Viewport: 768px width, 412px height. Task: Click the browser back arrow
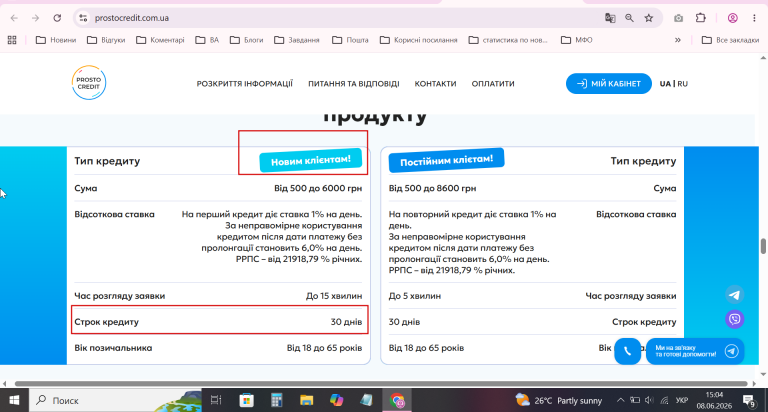[14, 18]
